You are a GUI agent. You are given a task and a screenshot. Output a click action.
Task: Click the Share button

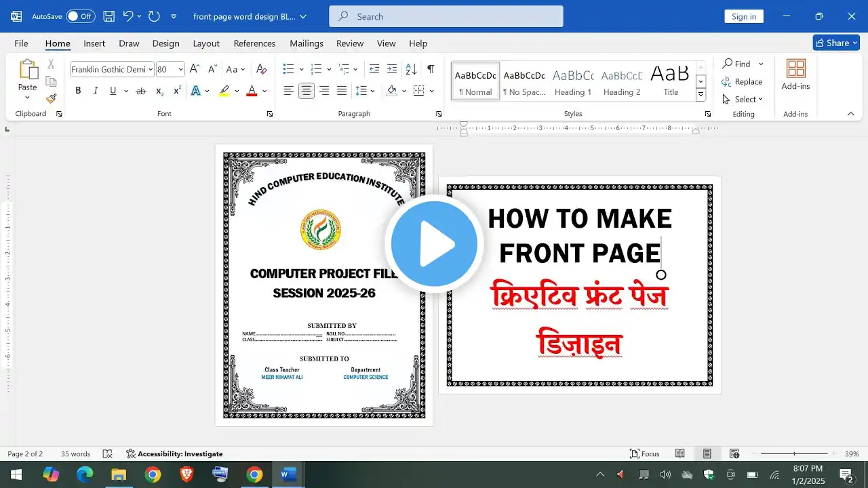click(x=836, y=43)
